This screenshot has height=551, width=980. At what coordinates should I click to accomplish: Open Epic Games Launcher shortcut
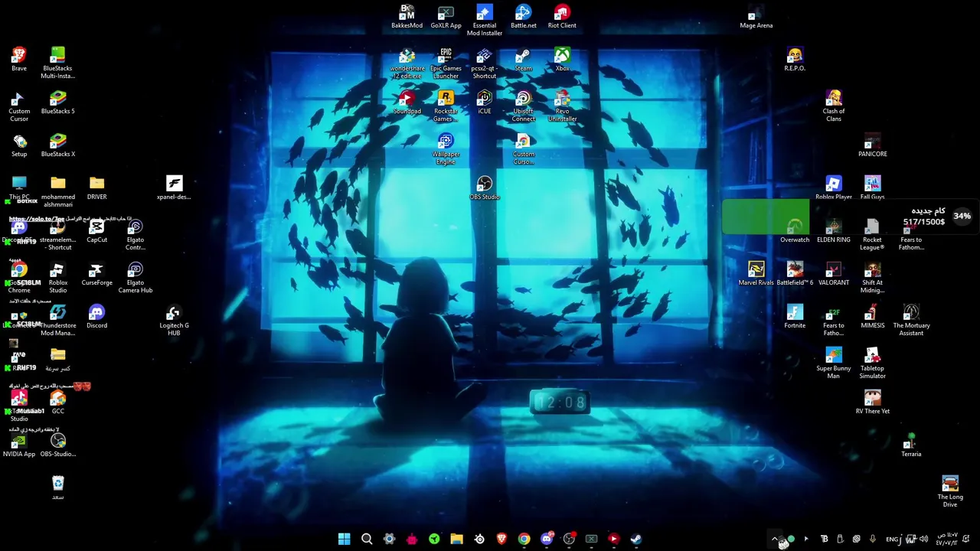(446, 64)
